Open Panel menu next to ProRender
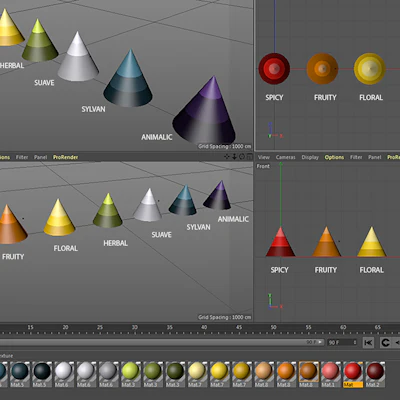400x400 pixels. click(40, 157)
